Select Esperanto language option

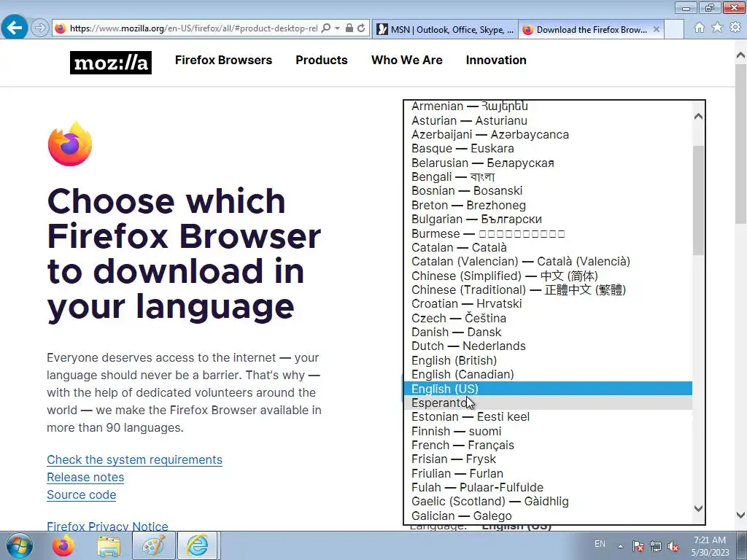548,402
